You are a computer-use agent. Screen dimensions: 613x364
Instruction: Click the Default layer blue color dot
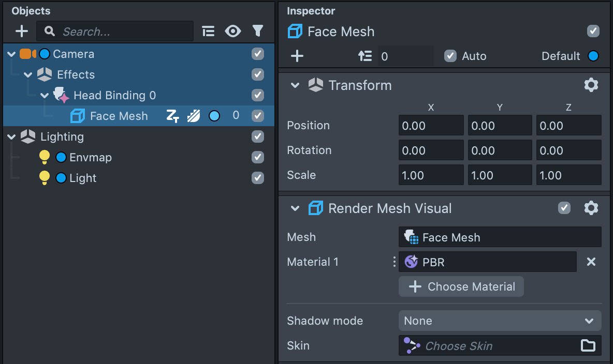[x=593, y=56]
